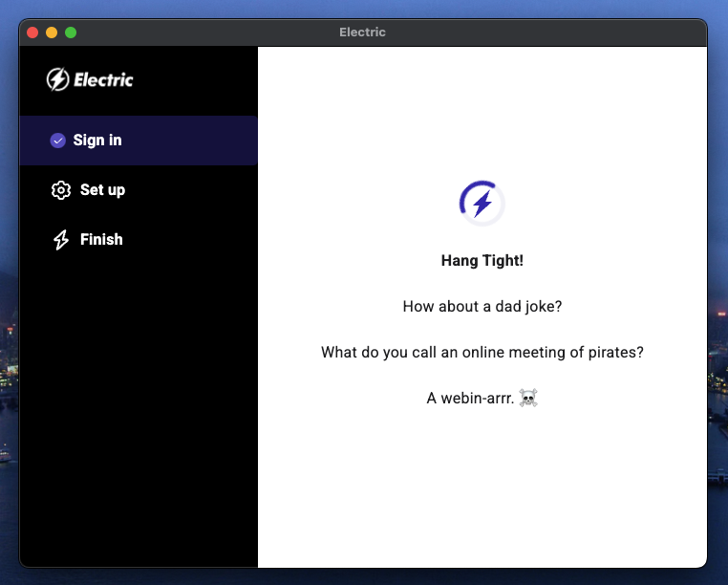Go to the Finish step

pyautogui.click(x=101, y=240)
